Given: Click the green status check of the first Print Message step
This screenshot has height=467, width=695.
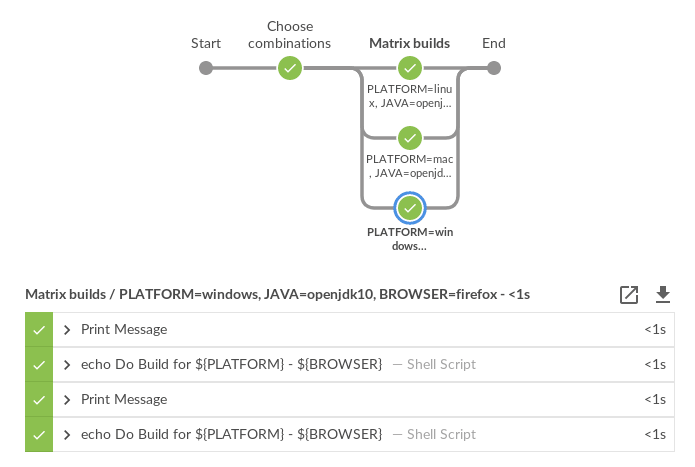Looking at the screenshot, I should click(x=39, y=329).
